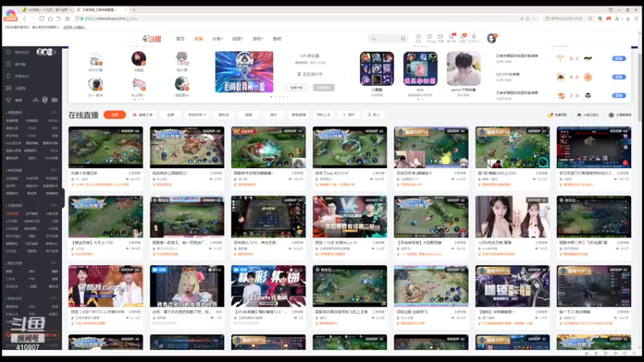Open the sidebar trophy icon entry
644x362 pixels.
click(x=9, y=100)
